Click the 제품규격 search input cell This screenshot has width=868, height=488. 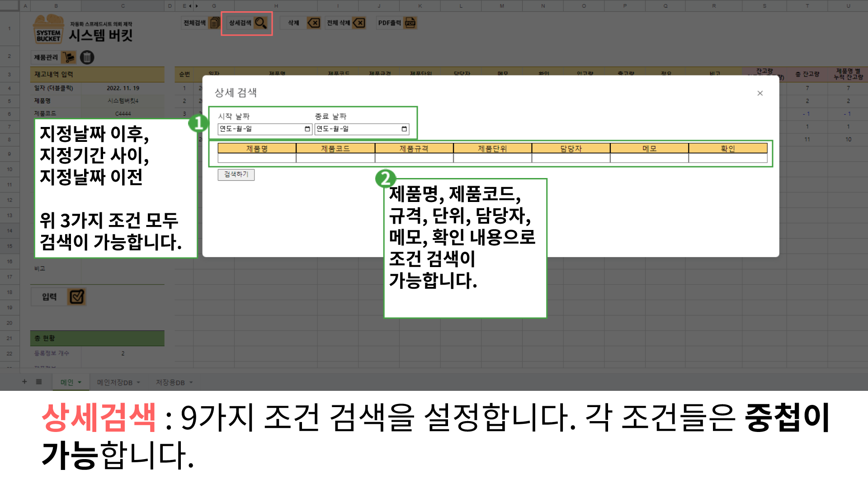[414, 158]
